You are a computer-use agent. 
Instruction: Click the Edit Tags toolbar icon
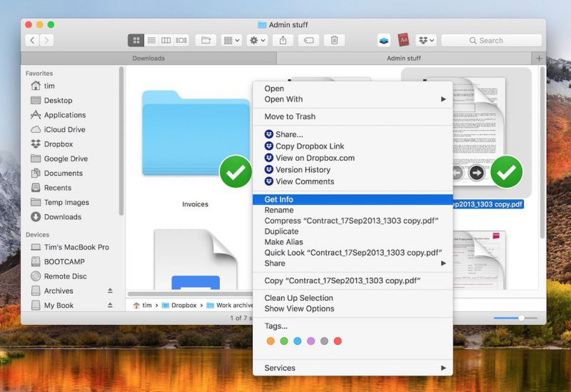click(x=308, y=40)
